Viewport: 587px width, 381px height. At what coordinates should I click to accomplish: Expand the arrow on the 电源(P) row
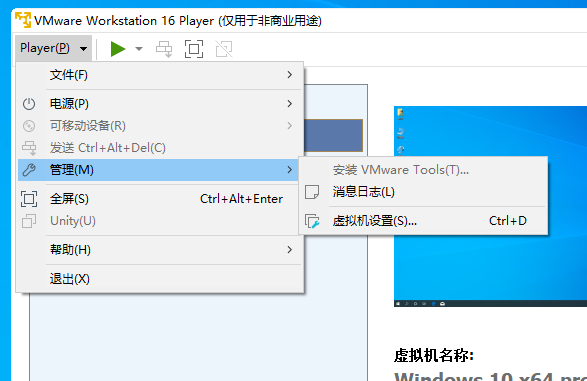point(289,104)
